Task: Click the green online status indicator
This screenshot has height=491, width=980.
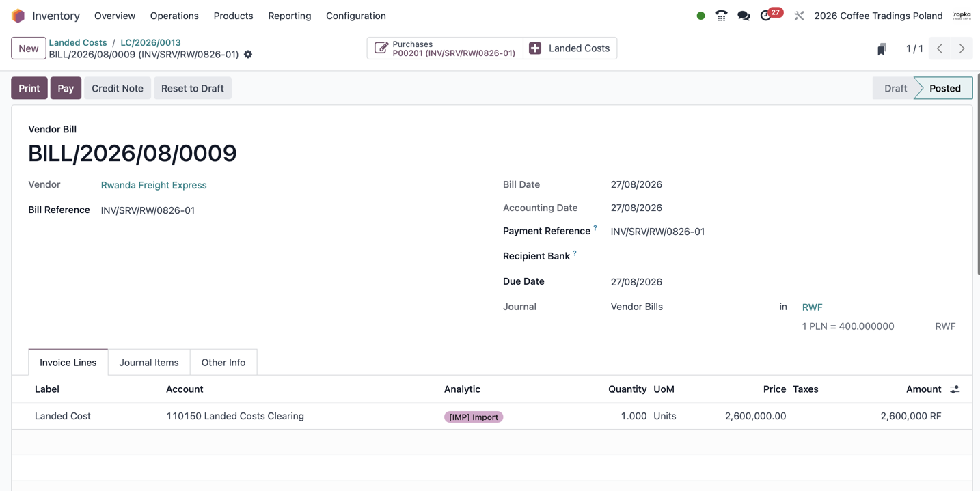Action: (700, 16)
